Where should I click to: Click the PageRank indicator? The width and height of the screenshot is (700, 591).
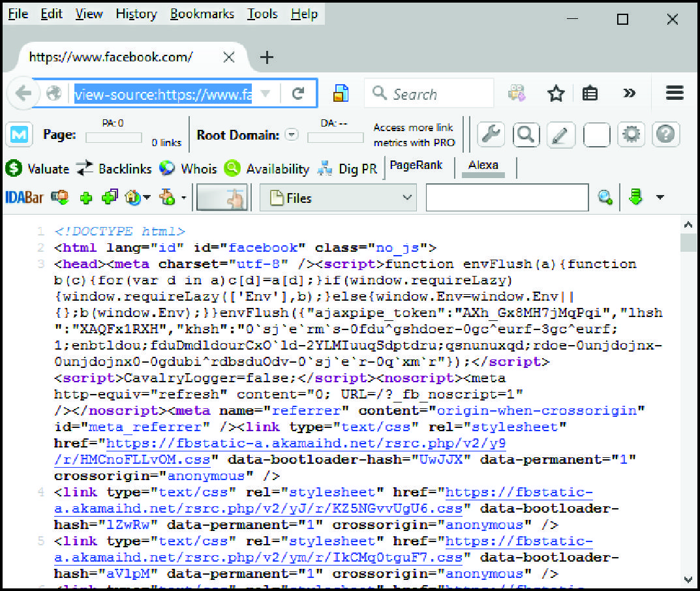pos(416,165)
